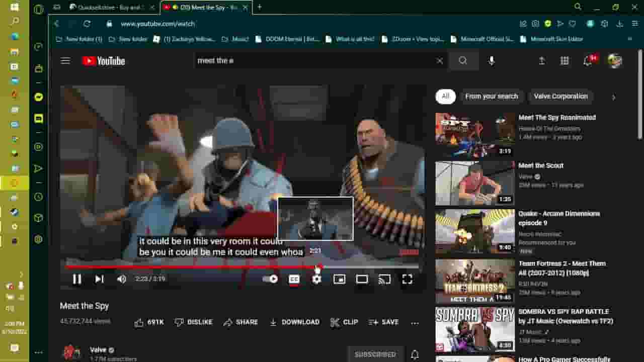The height and width of the screenshot is (362, 644).
Task: Clear the YouTube search text
Action: click(439, 61)
